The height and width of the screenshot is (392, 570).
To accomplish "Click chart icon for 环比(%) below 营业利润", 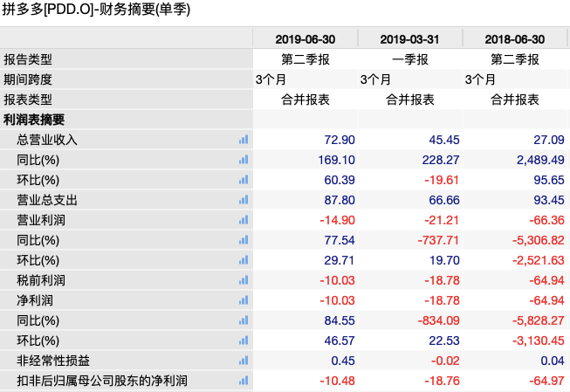I will point(244,260).
